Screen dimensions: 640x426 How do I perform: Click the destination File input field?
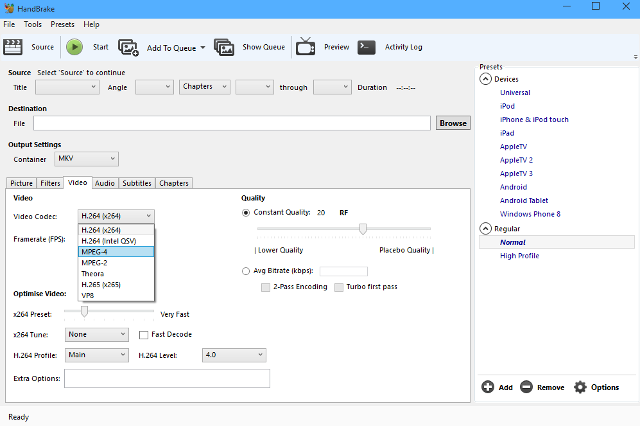232,123
